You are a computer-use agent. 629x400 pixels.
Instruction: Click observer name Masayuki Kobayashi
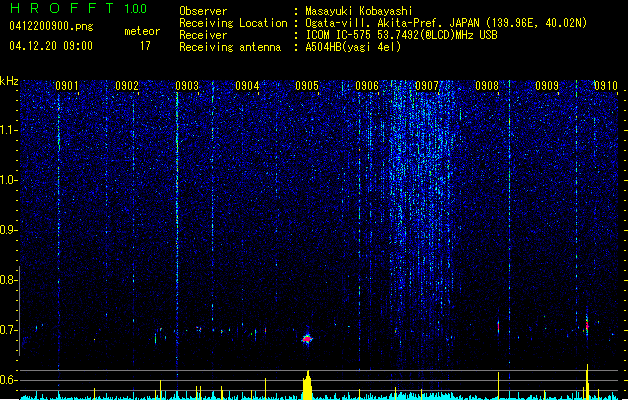(359, 11)
